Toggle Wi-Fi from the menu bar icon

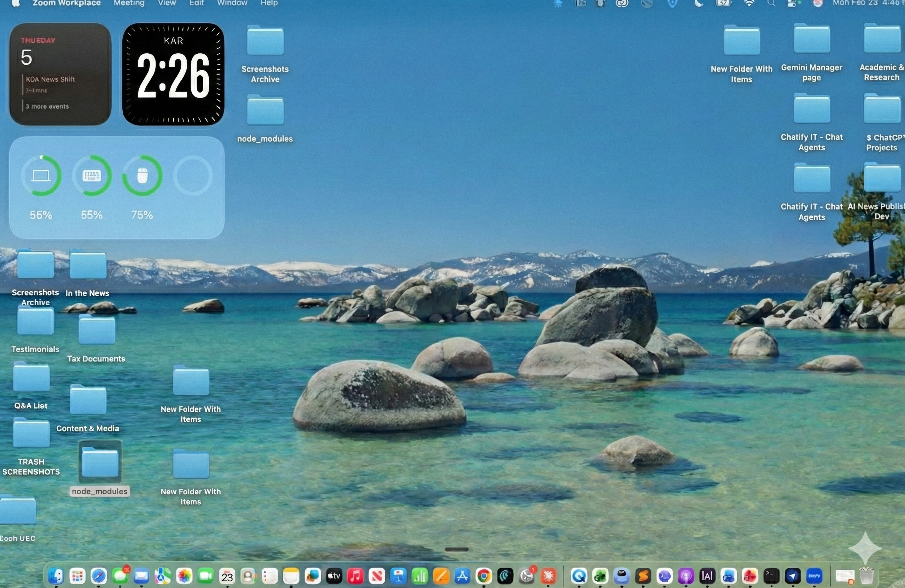coord(748,4)
